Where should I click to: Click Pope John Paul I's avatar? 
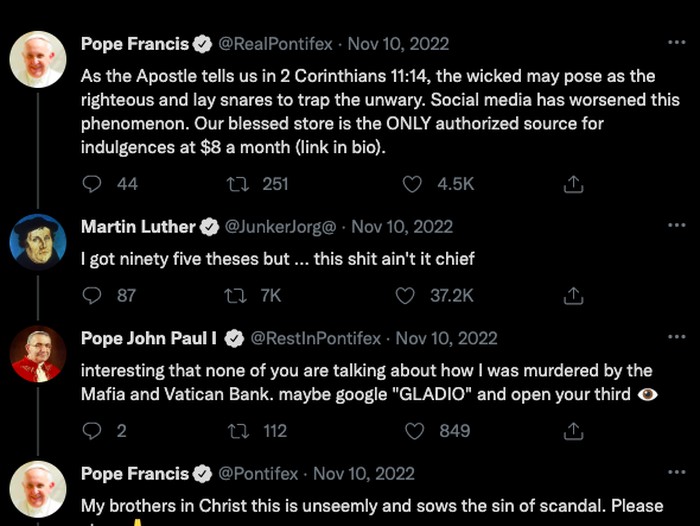point(38,352)
